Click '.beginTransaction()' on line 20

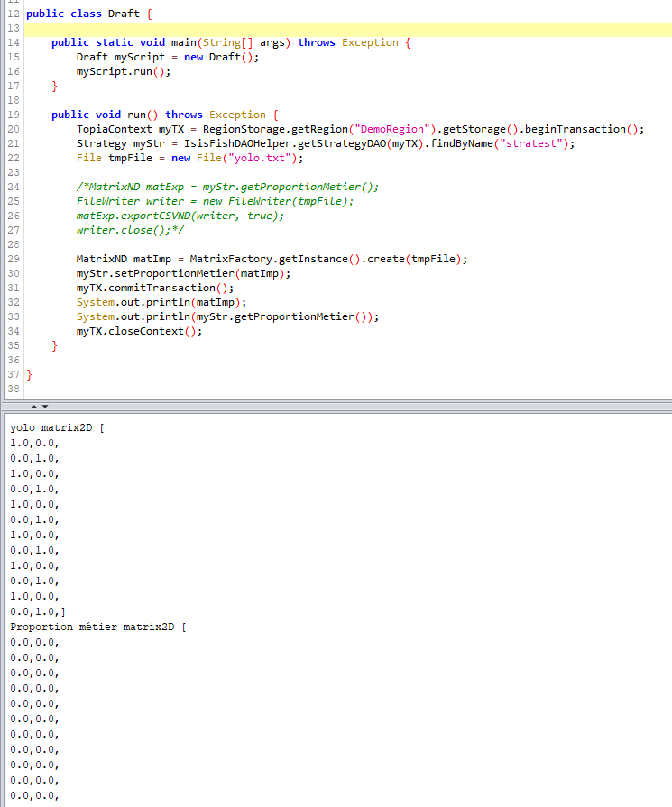click(x=578, y=129)
